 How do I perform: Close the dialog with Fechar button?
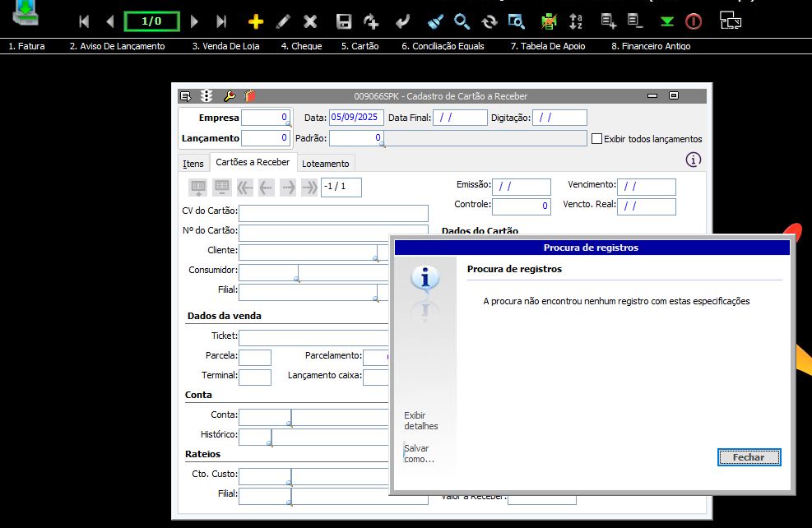coord(749,457)
